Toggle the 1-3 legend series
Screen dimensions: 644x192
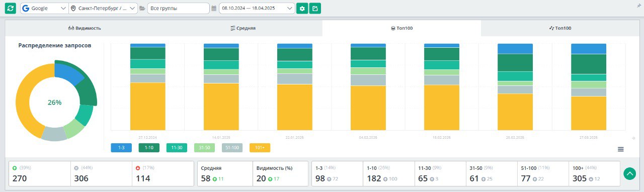(121, 148)
